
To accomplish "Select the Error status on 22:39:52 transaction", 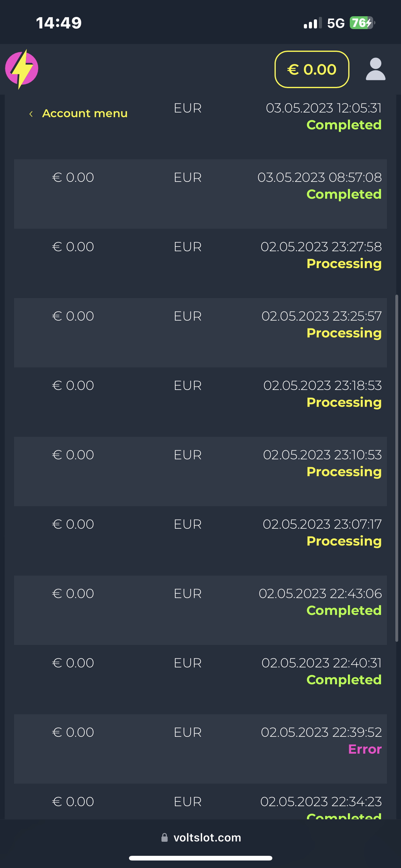I will pos(365,749).
